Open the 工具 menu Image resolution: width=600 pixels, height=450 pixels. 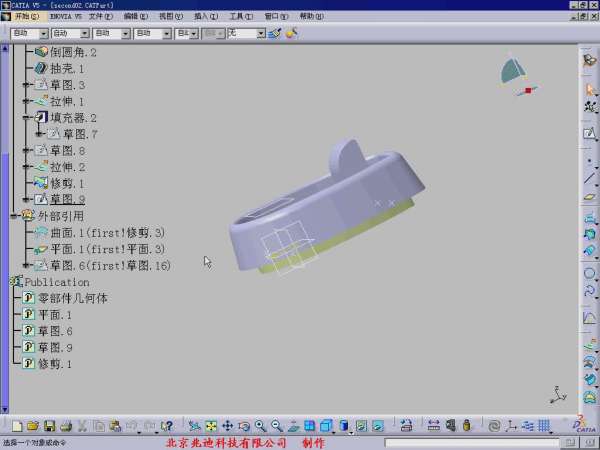[x=239, y=17]
